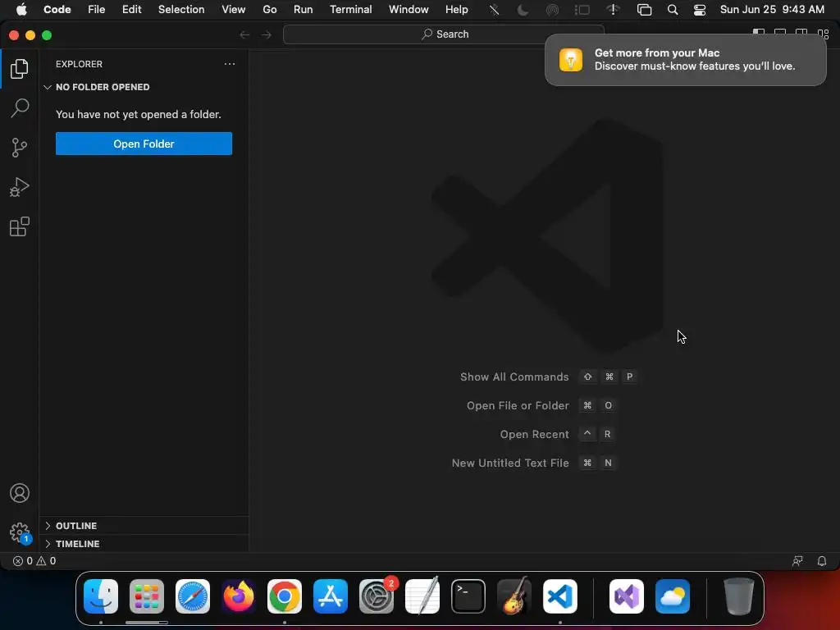
Task: Open Weather app from the Dock
Action: (673, 596)
